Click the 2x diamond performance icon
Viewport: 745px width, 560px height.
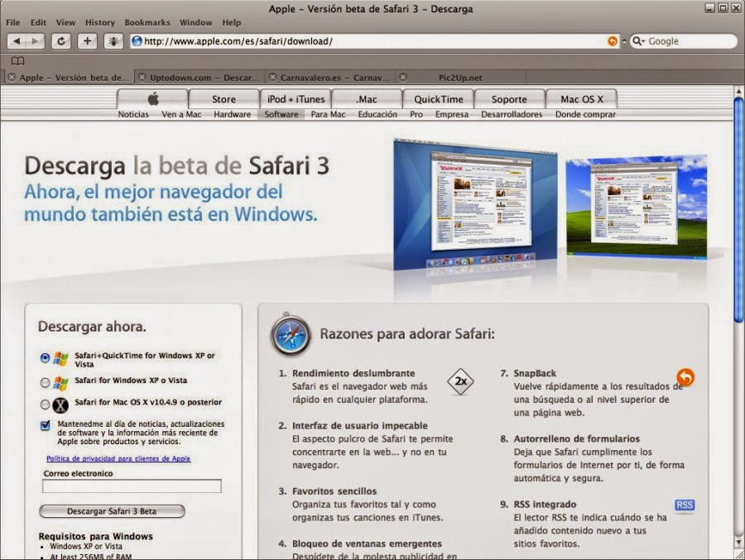pyautogui.click(x=460, y=381)
